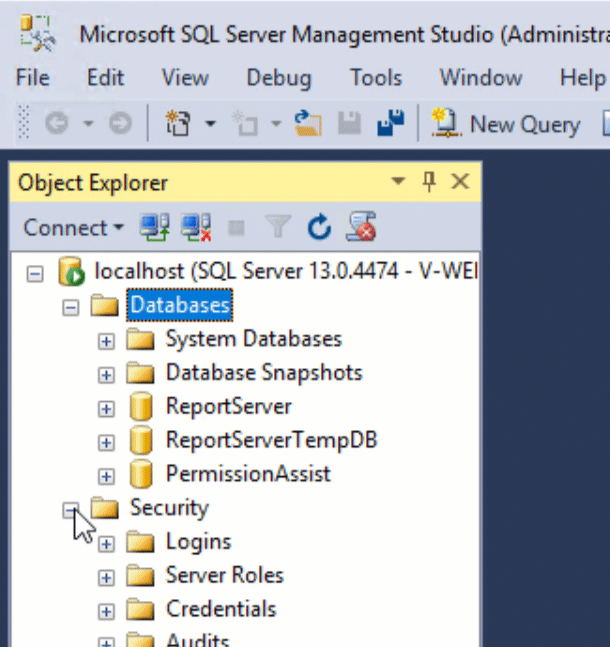
Task: Click the Security folder icon
Action: [104, 508]
